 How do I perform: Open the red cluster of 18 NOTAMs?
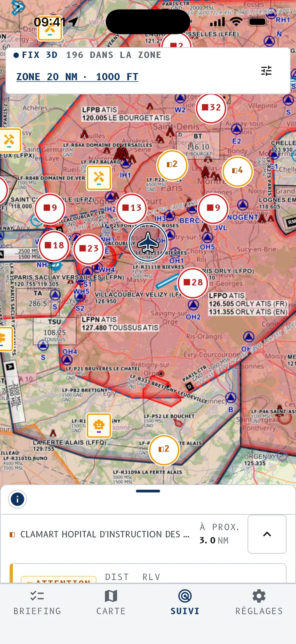54,246
